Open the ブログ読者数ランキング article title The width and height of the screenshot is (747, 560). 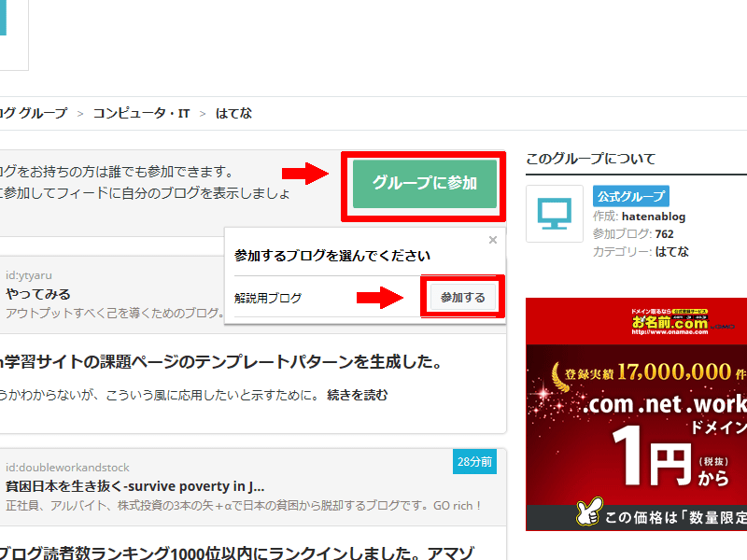pyautogui.click(x=237, y=553)
